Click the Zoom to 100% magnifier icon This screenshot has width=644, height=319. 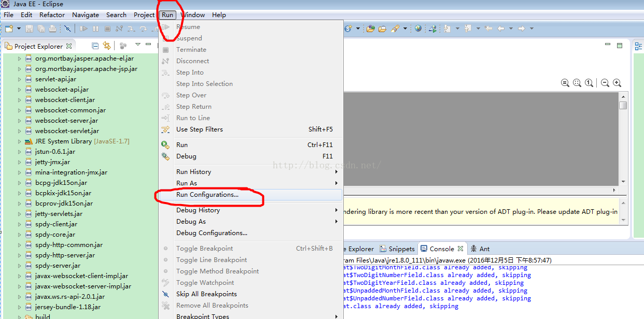[x=589, y=83]
